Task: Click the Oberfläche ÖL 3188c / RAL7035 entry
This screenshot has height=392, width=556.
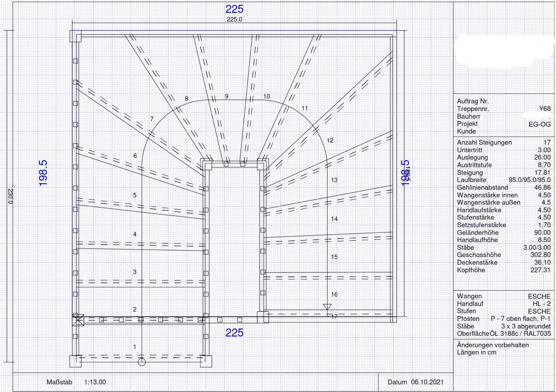Action: coord(504,334)
